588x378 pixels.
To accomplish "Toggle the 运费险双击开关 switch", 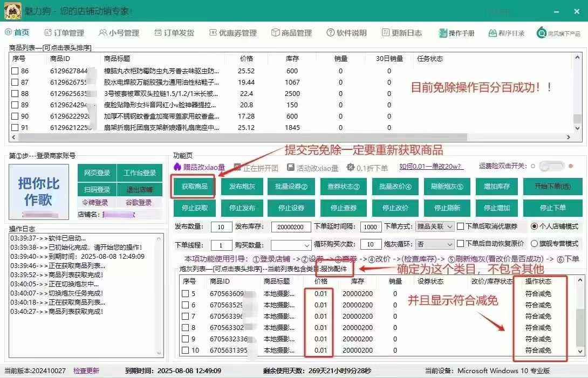I will [x=552, y=166].
